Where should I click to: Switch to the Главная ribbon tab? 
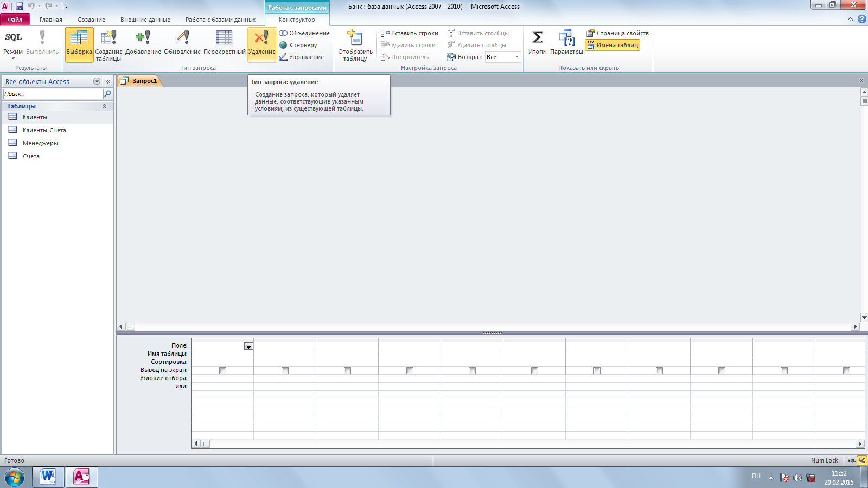point(51,20)
